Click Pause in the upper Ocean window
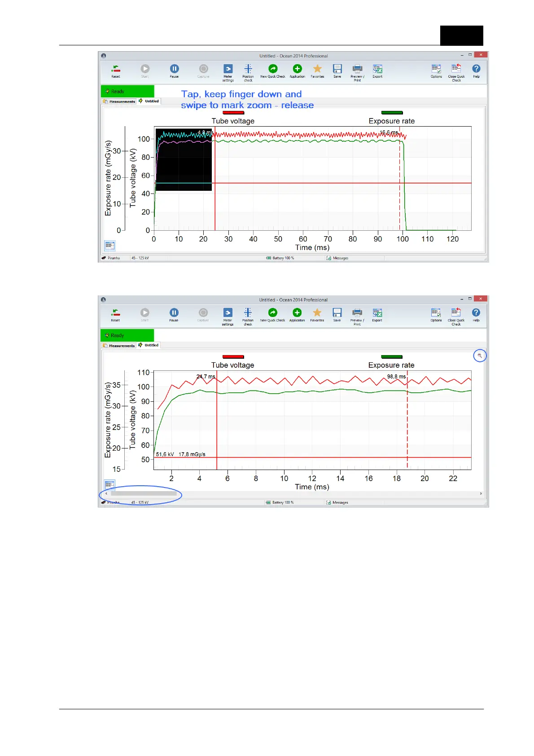Viewport: 534px width, 756px height. pyautogui.click(x=174, y=71)
